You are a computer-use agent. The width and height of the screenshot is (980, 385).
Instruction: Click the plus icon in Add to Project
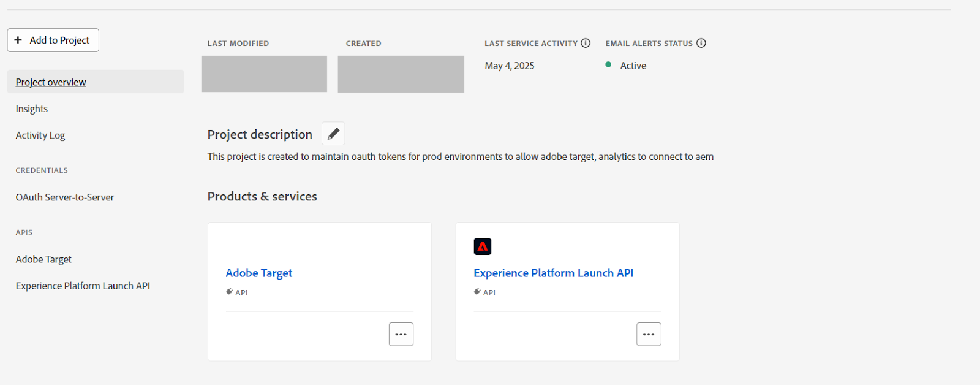18,40
